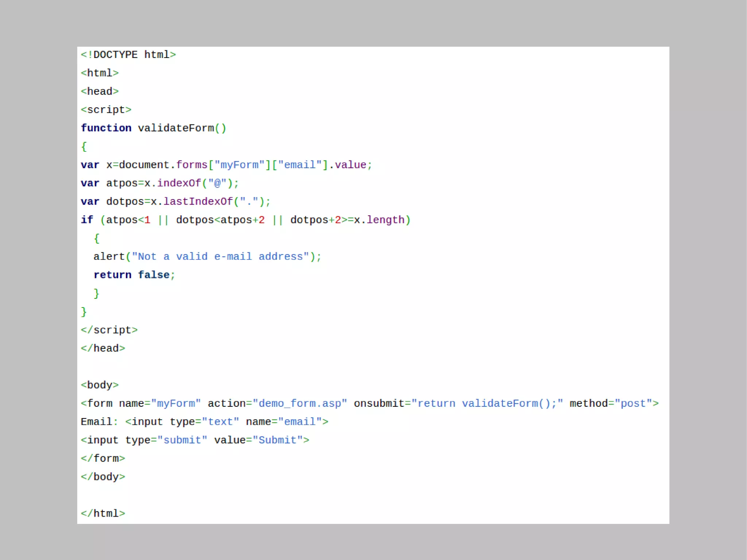Click the '<!DOCTYPE html>' line
The height and width of the screenshot is (560, 747).
click(128, 55)
